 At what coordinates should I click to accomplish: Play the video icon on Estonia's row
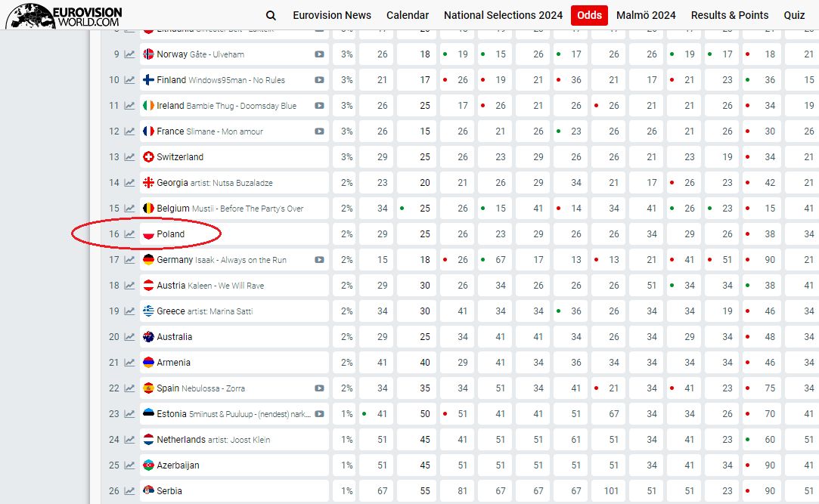319,414
